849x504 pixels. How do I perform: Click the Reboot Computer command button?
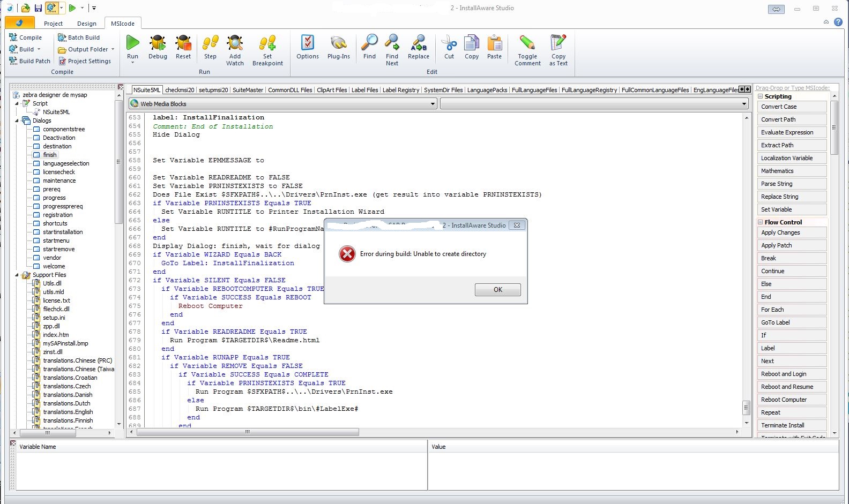click(792, 400)
